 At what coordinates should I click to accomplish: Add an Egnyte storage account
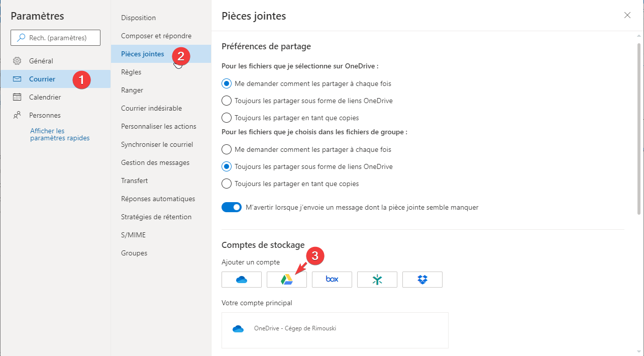pyautogui.click(x=377, y=280)
